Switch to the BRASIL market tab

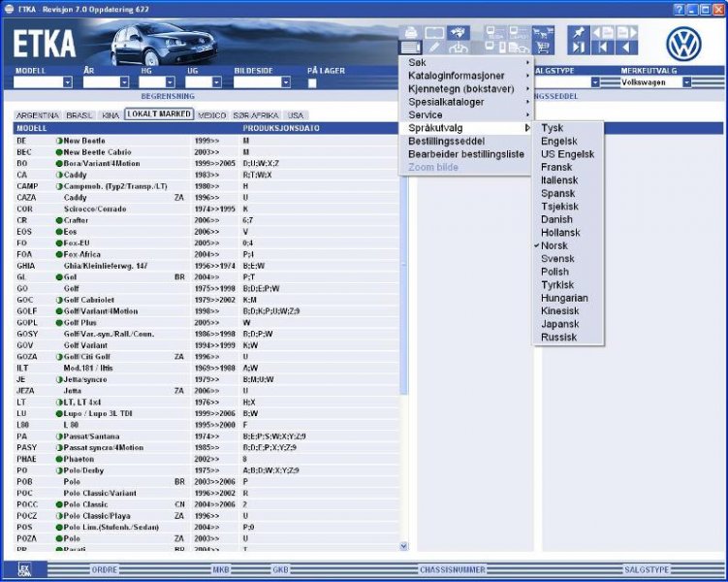pyautogui.click(x=79, y=114)
